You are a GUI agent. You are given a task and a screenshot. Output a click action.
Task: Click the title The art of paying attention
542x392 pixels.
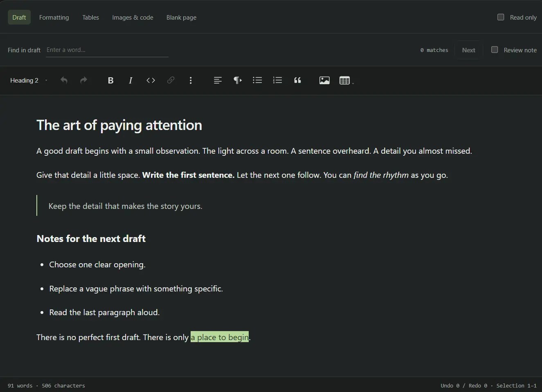(x=119, y=125)
